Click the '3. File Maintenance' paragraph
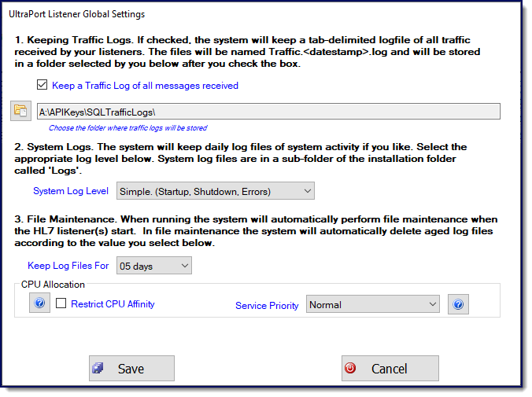 tap(256, 231)
